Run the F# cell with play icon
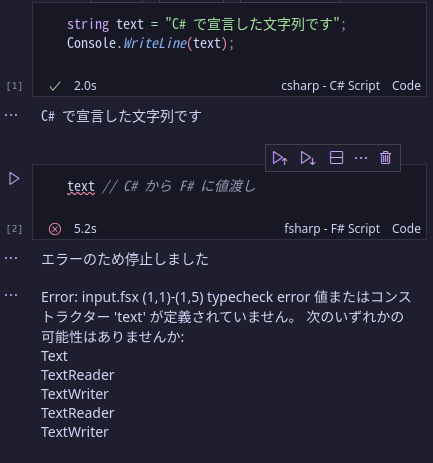This screenshot has height=463, width=433. click(14, 179)
